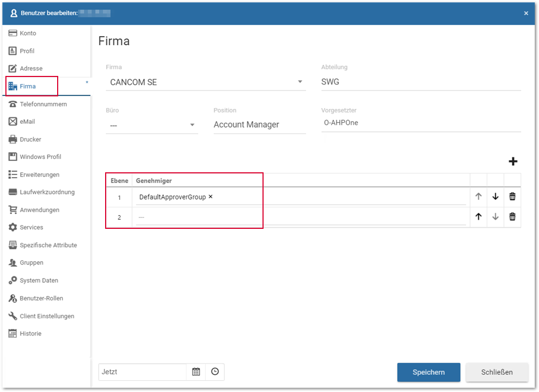
Task: Click the Ebene column header
Action: point(119,180)
